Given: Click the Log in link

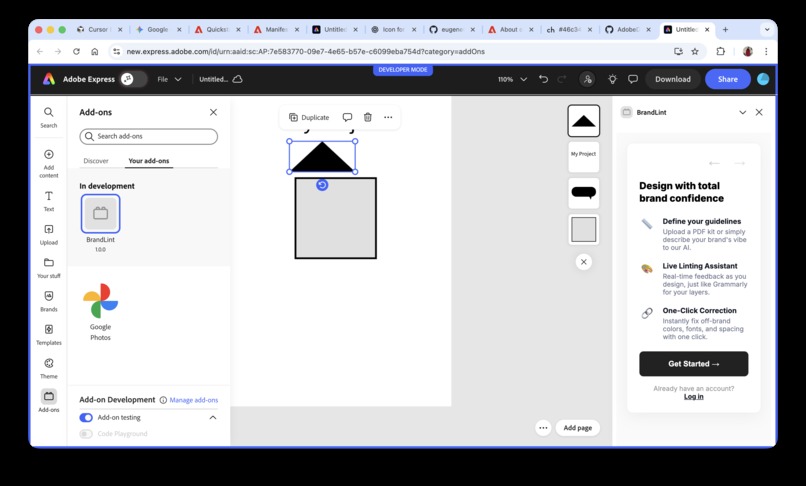Looking at the screenshot, I should [693, 397].
